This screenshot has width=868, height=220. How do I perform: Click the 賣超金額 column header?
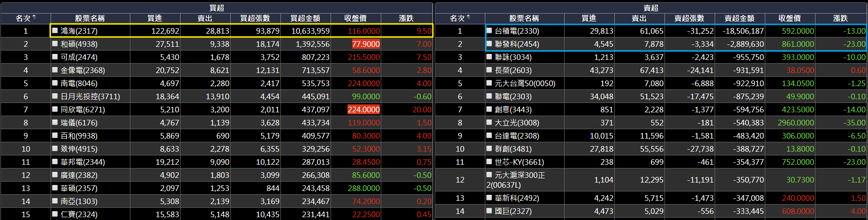point(740,18)
